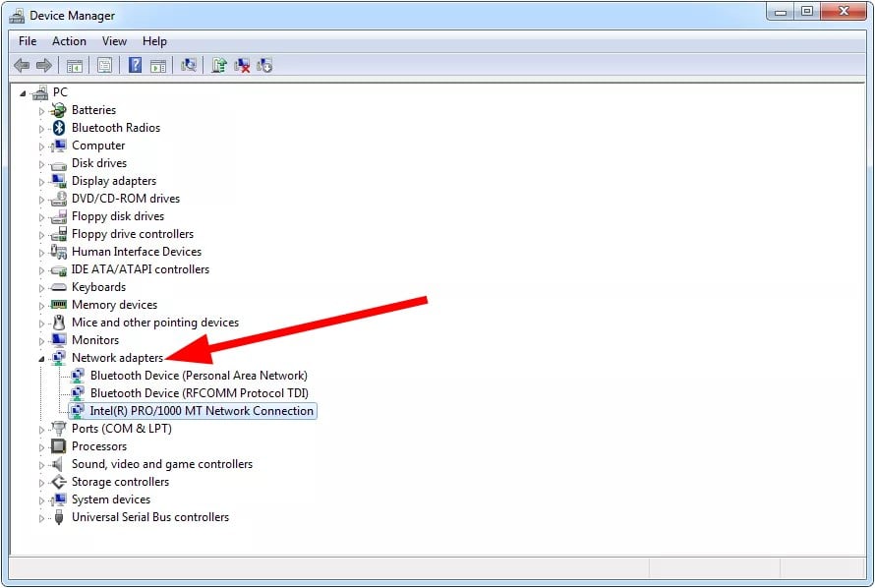Image resolution: width=875 pixels, height=588 pixels.
Task: Expand the Computer node
Action: coord(41,147)
